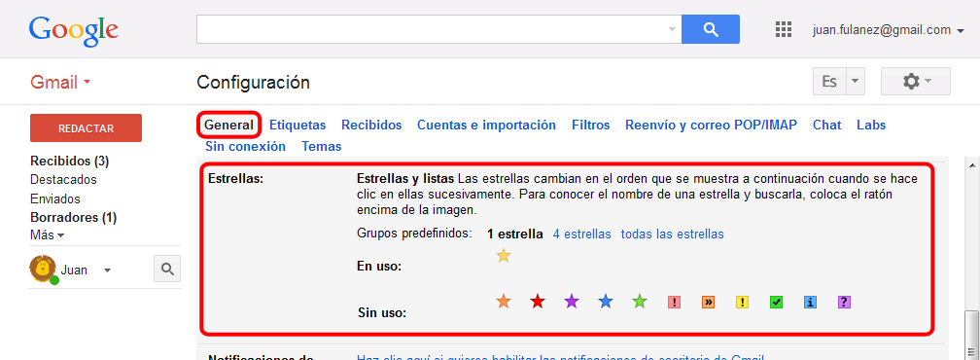Open the Temas tab

pos(321,146)
